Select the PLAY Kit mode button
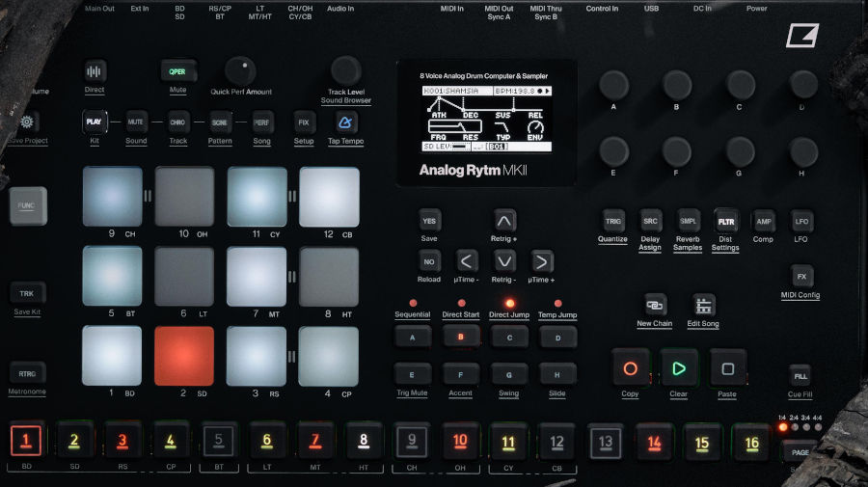Viewport: 868px width, 487px height. click(x=95, y=122)
